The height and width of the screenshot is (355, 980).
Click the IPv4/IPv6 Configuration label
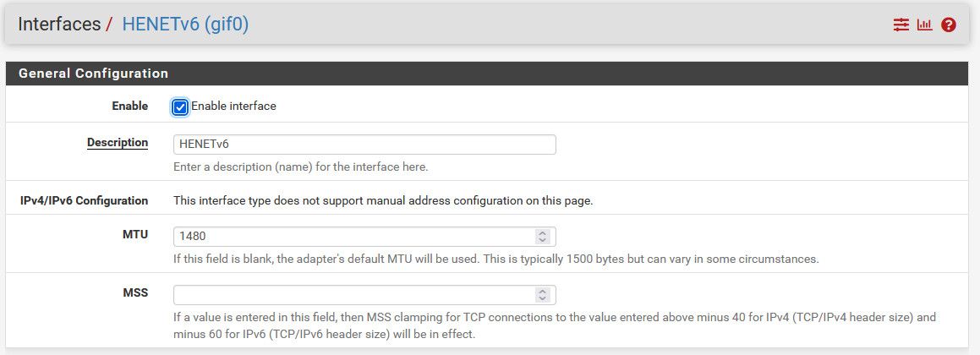point(85,200)
